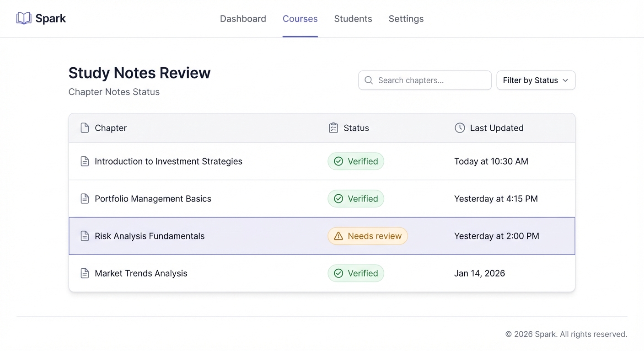Click document icon for Market Trends Analysis
Image resolution: width=644 pixels, height=351 pixels.
[x=85, y=273]
